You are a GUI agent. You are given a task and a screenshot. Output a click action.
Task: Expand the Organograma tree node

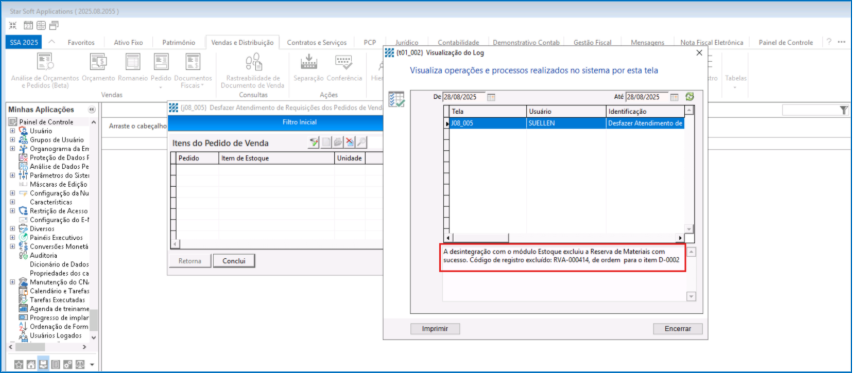tap(12, 148)
